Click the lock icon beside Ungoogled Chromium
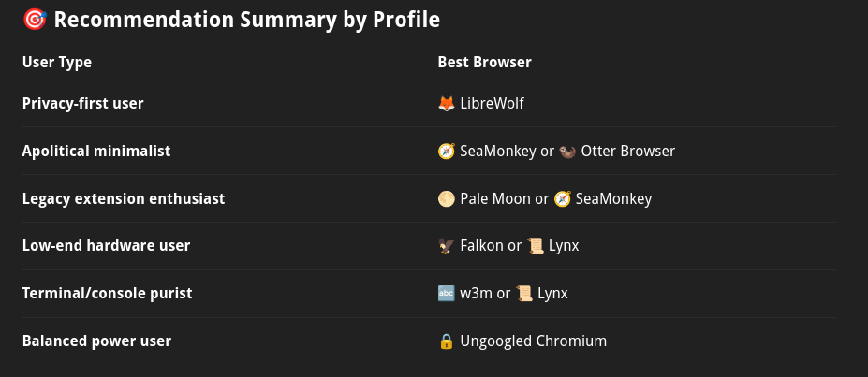Image resolution: width=868 pixels, height=377 pixels. [447, 341]
